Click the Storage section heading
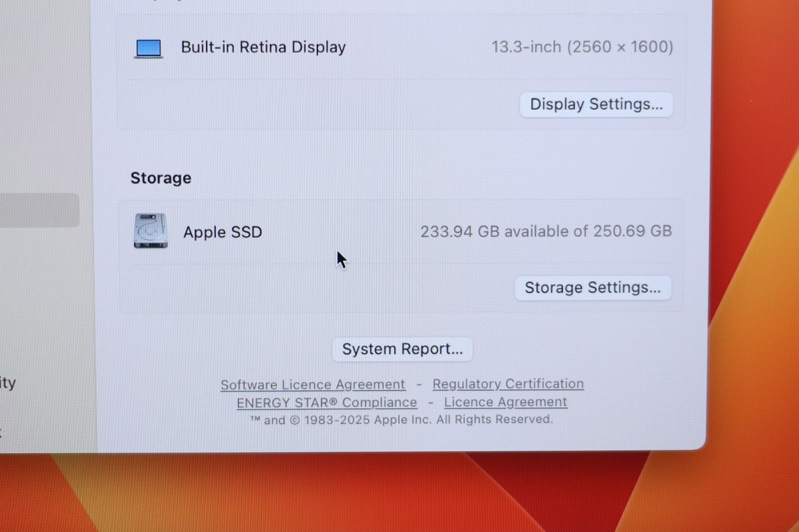 click(161, 178)
